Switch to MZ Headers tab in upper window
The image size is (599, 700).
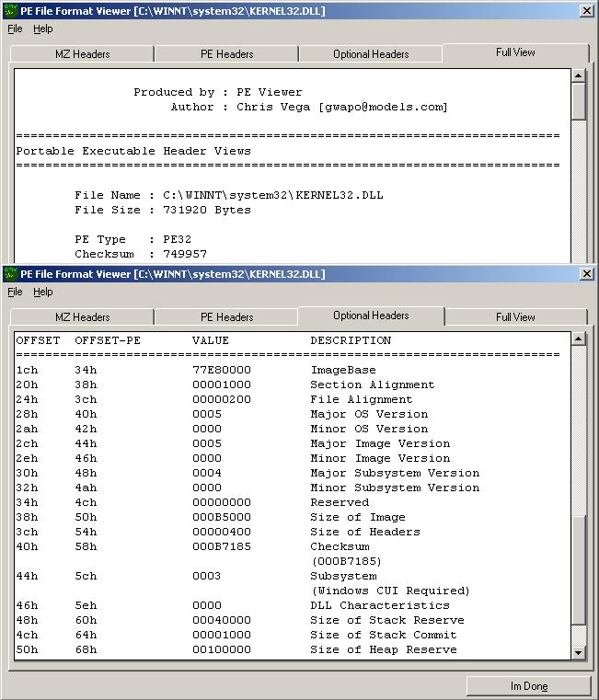click(82, 54)
